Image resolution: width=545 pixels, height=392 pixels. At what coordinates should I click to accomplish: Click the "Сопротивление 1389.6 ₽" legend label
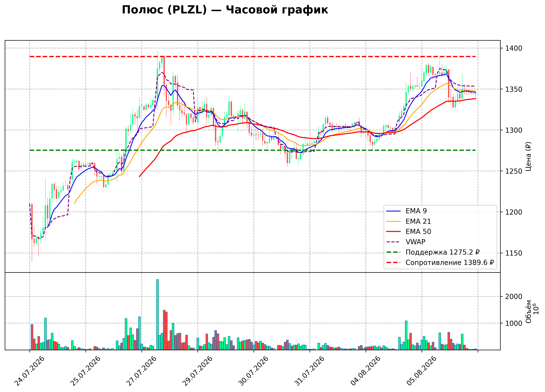450,263
